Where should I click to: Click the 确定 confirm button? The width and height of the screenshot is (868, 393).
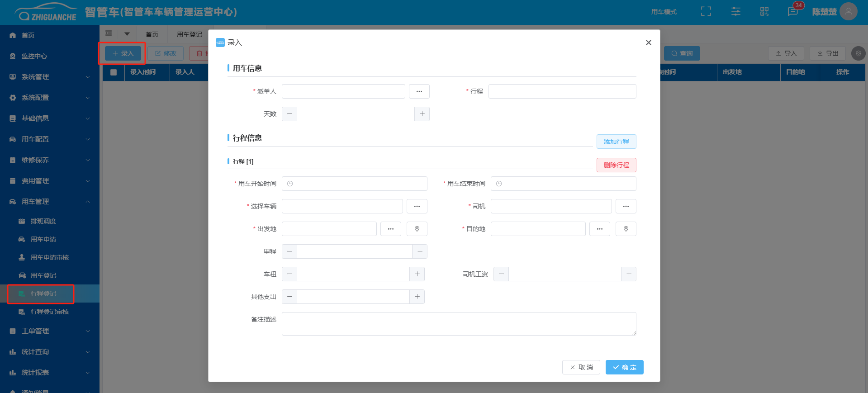coord(624,367)
